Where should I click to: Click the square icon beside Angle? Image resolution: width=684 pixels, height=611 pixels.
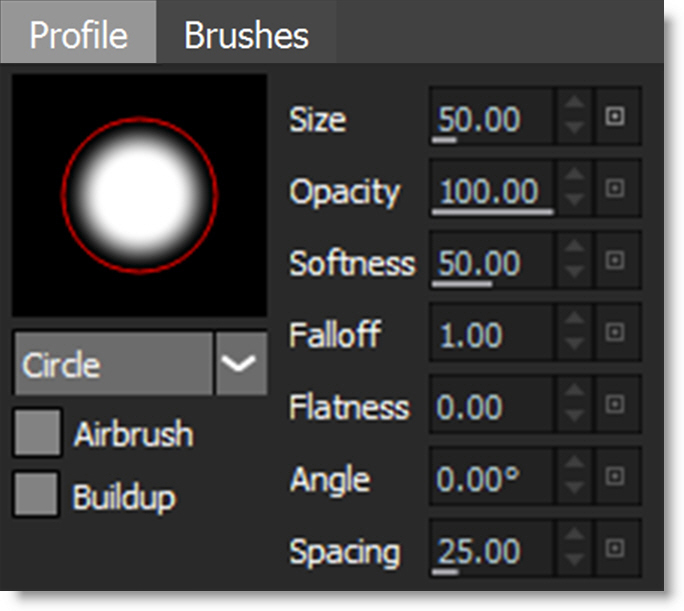pos(615,477)
